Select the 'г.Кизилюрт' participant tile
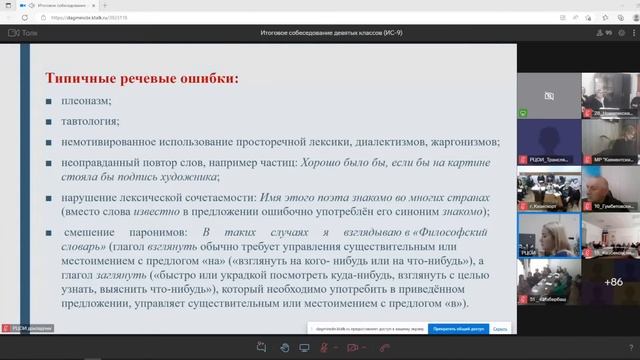 click(x=549, y=189)
